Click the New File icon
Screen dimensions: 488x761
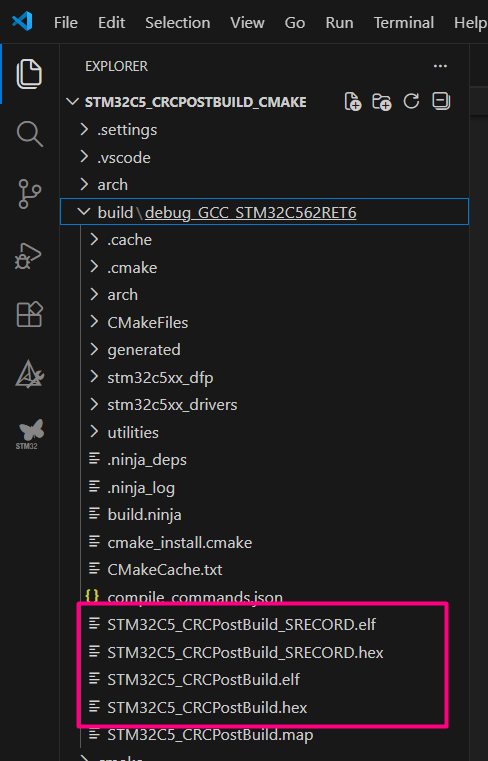pos(353,102)
